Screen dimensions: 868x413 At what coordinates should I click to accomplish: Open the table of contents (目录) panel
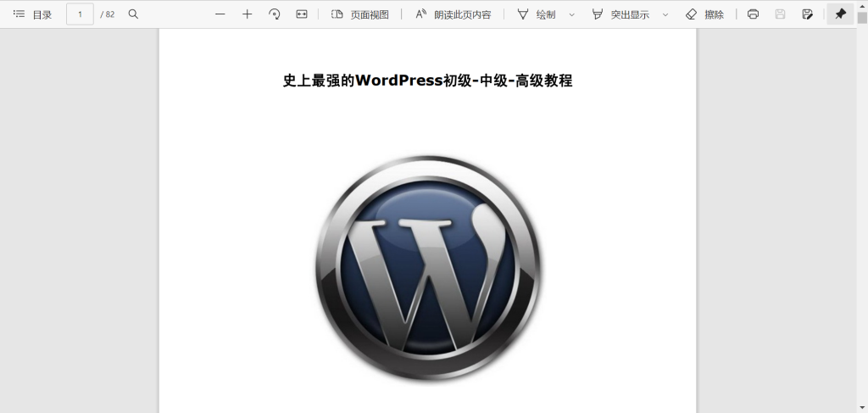pyautogui.click(x=33, y=14)
